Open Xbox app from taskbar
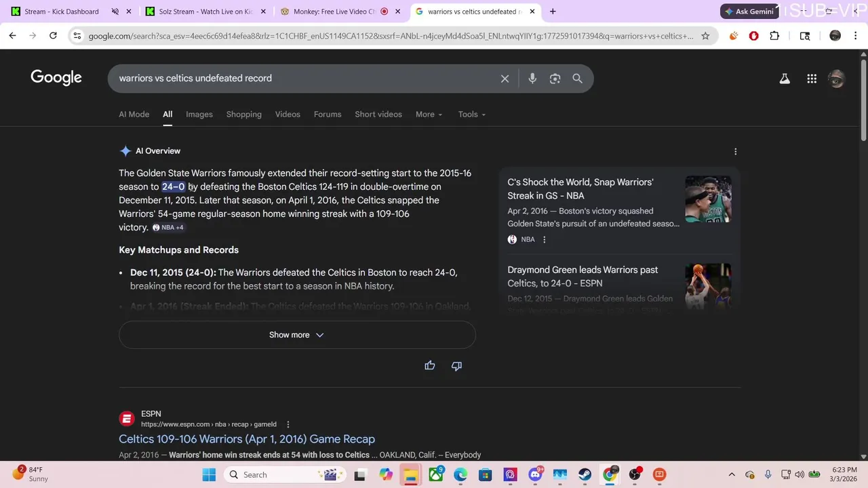Screen dimensions: 868x488 click(435, 474)
